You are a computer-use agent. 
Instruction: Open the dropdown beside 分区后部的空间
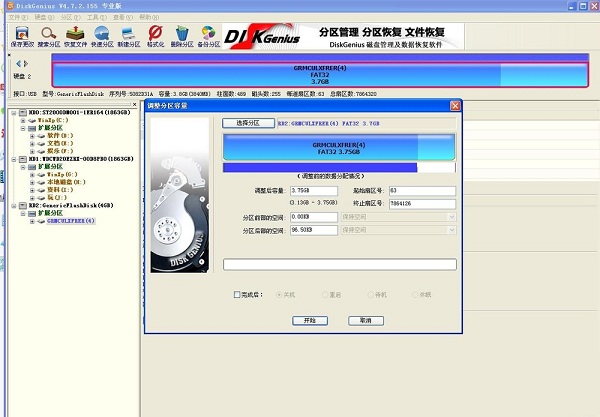(452, 231)
